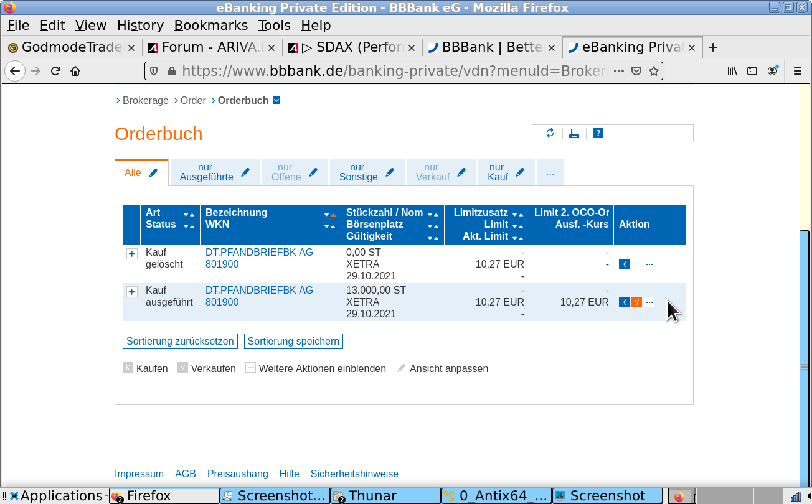Click the K buy icon for ausgeführt order
The width and height of the screenshot is (812, 504).
coord(624,302)
